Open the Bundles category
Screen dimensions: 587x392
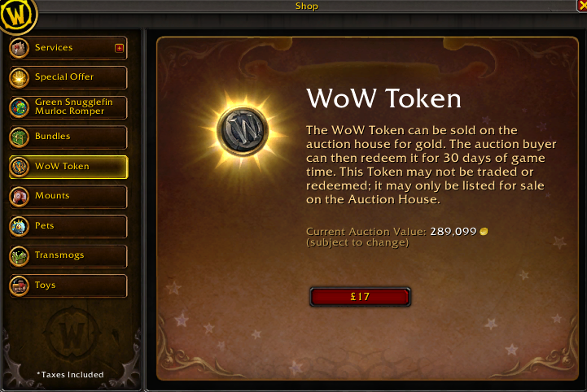pos(68,137)
